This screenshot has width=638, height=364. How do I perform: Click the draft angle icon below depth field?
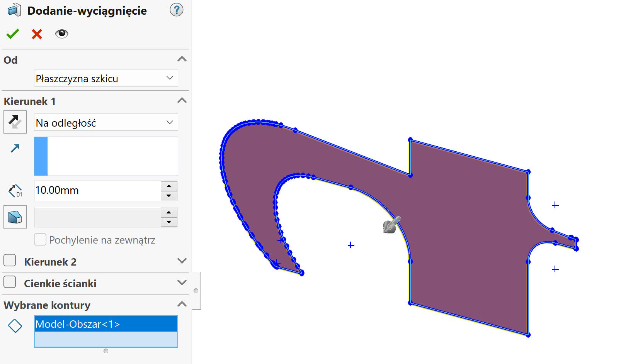click(x=15, y=217)
